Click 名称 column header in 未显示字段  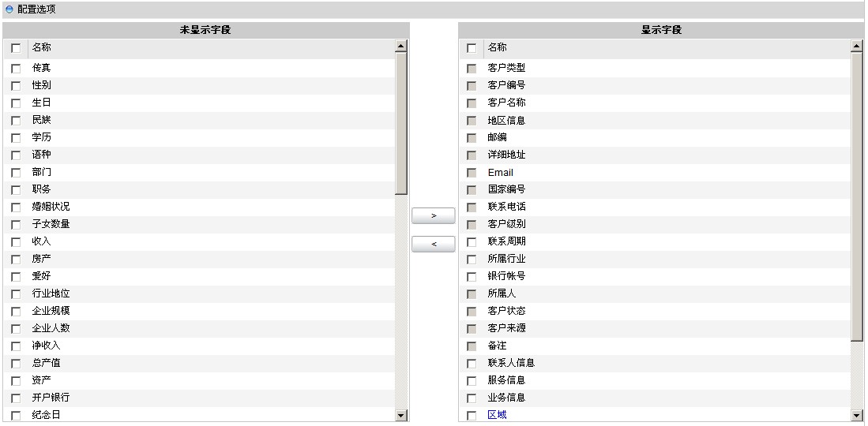[x=42, y=47]
